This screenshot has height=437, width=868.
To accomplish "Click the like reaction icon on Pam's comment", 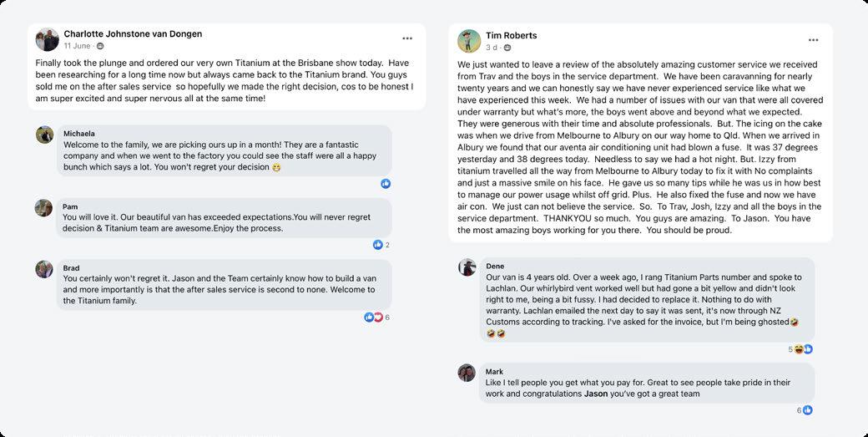I will pos(378,245).
